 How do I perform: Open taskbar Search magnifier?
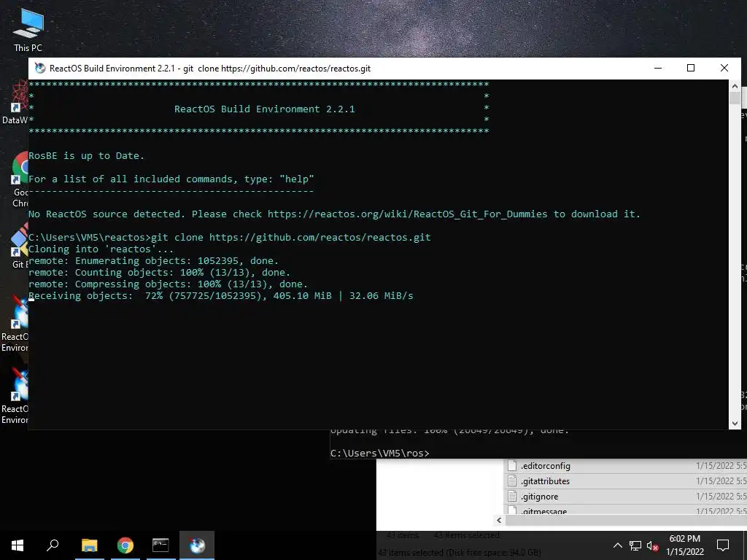(x=53, y=545)
